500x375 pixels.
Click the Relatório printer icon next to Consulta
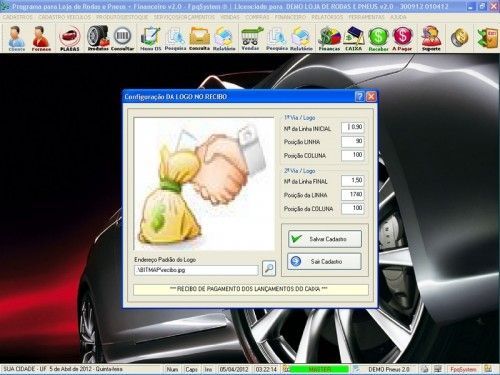[224, 38]
